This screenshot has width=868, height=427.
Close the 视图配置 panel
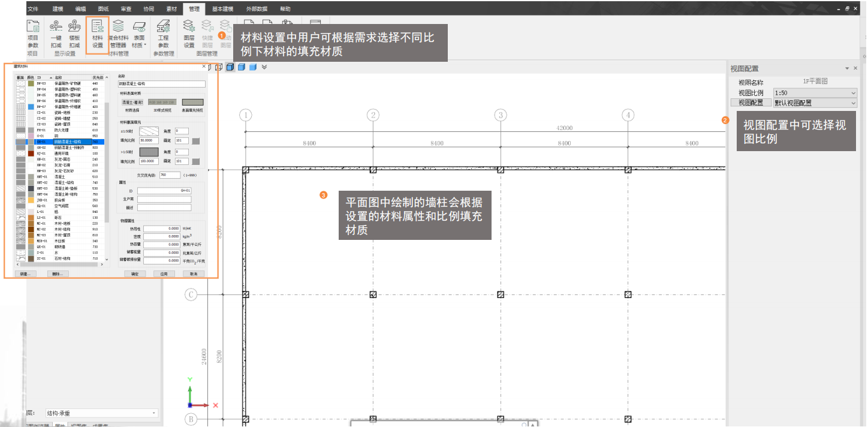point(855,68)
